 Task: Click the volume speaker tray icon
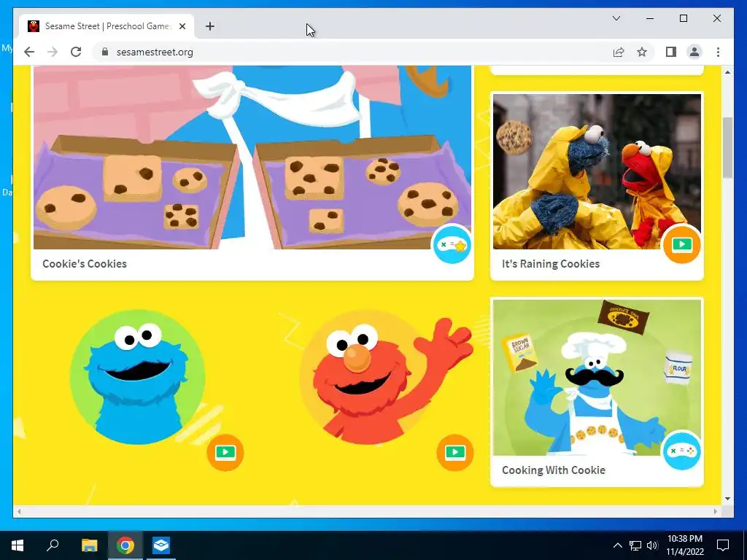[x=652, y=545]
